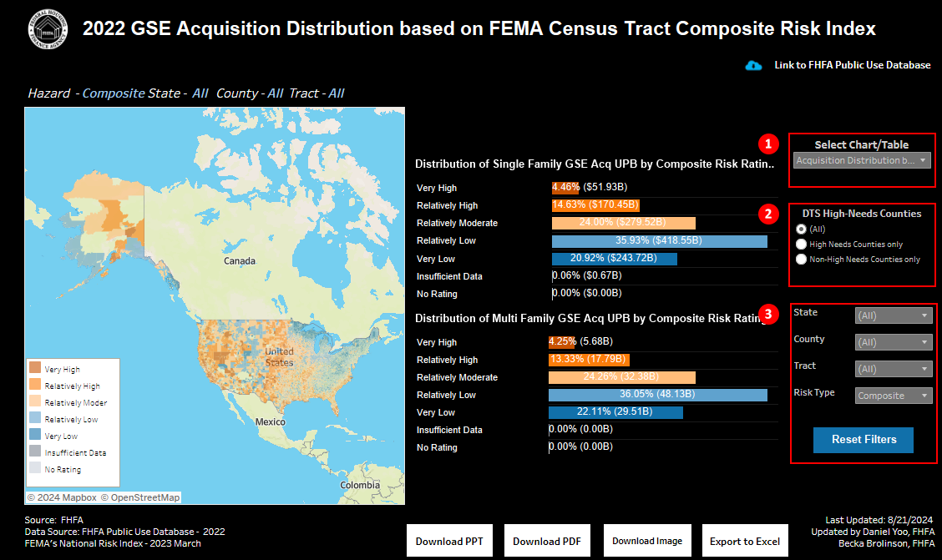The width and height of the screenshot is (942, 560).
Task: Click the Download Image button
Action: pos(647,541)
